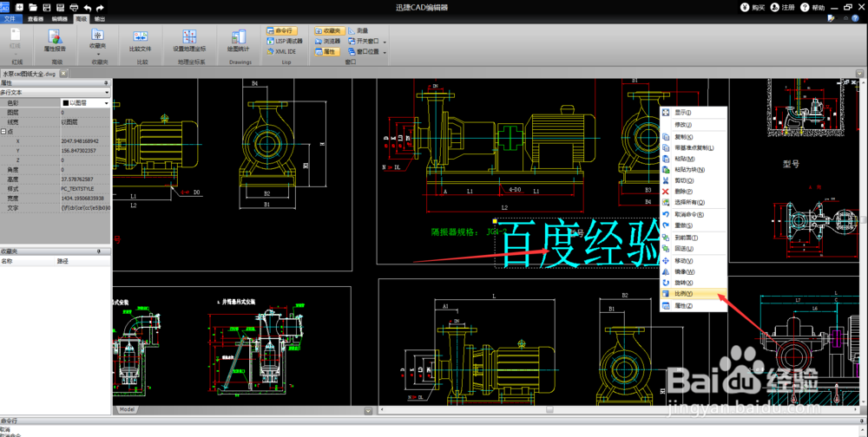Open the 绘图统计 drawing statistics tool
868x437 pixels.
(240, 41)
